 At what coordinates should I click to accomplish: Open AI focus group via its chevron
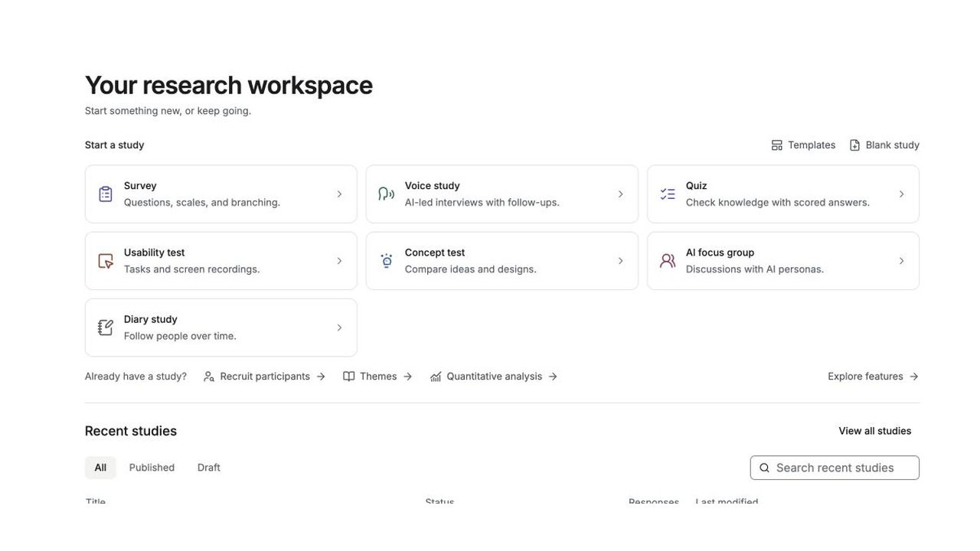coord(901,261)
